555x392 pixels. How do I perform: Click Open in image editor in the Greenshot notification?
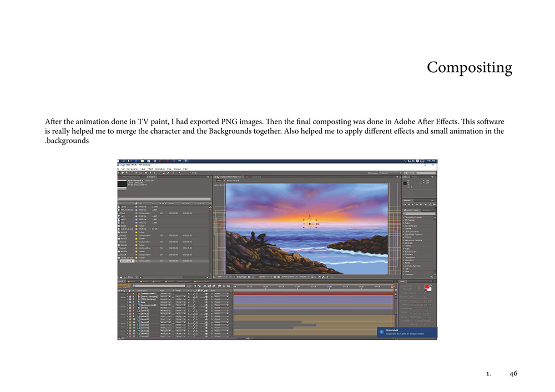tap(411, 335)
